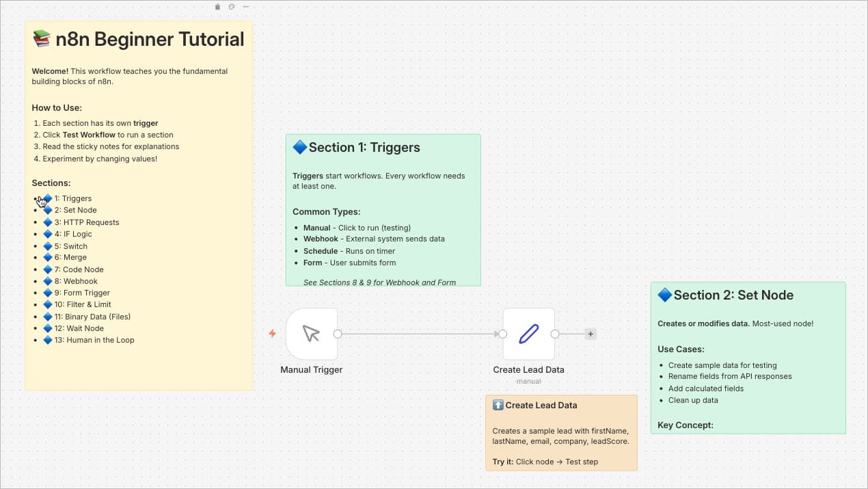868x489 pixels.
Task: Open the three-dots more options menu
Action: click(245, 7)
